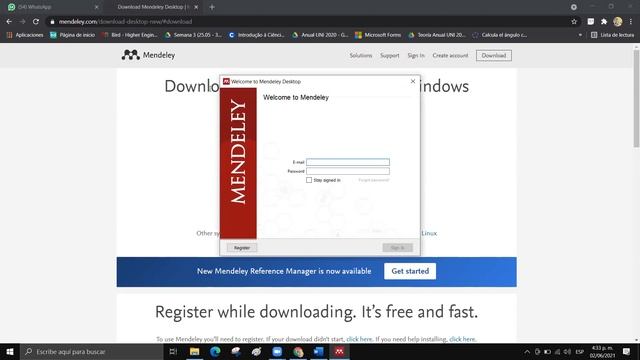Close the Welcome to Mendeley Desktop dialog

click(x=413, y=81)
